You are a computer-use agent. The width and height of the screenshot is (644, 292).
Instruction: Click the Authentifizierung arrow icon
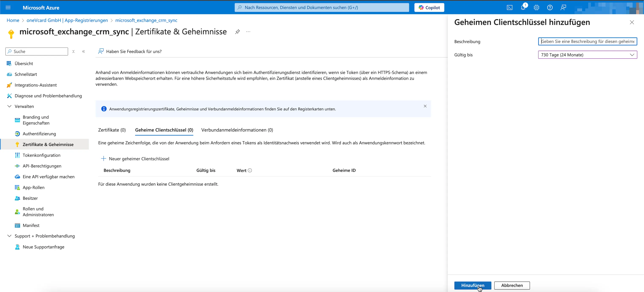(x=17, y=134)
